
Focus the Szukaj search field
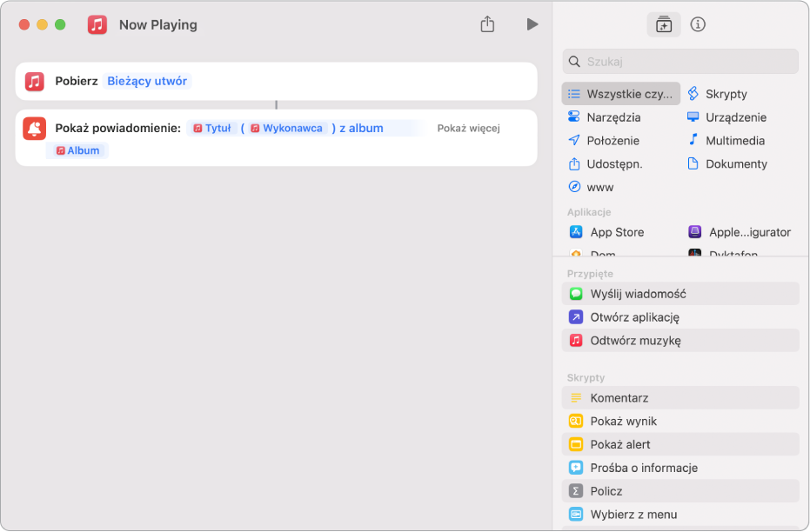679,62
